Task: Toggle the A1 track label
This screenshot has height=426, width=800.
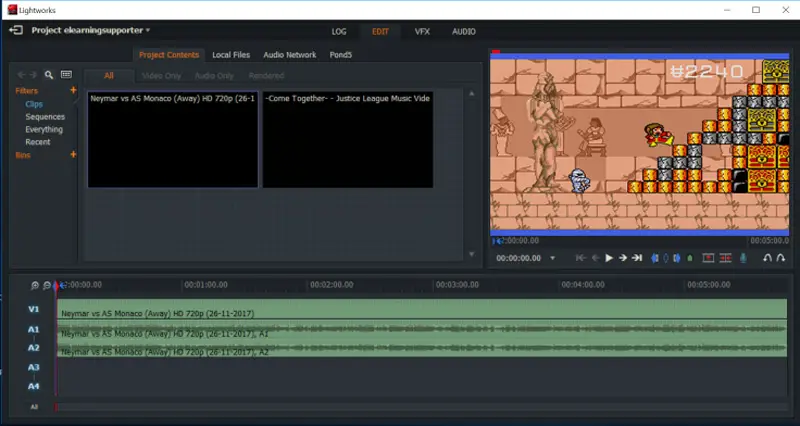Action: coord(33,330)
